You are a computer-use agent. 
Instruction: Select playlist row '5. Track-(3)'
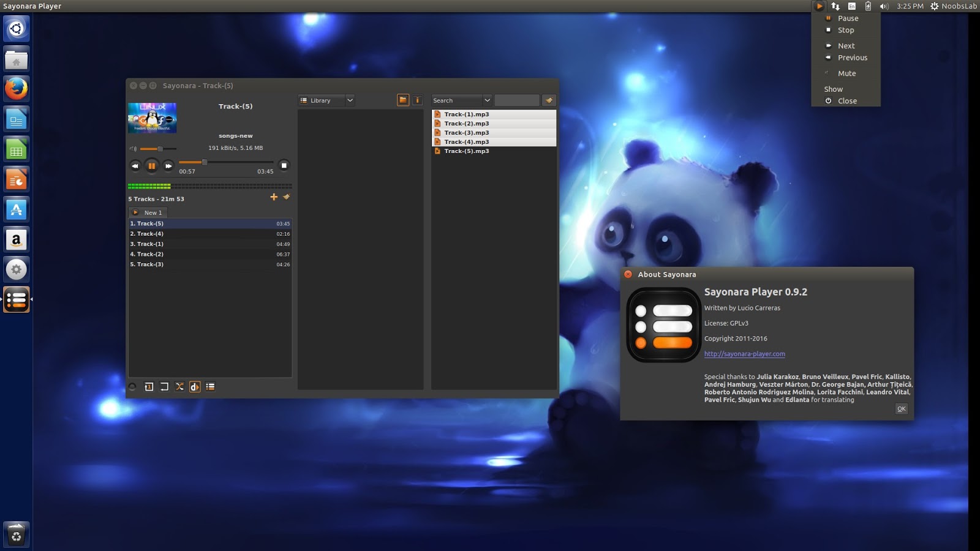coord(210,264)
